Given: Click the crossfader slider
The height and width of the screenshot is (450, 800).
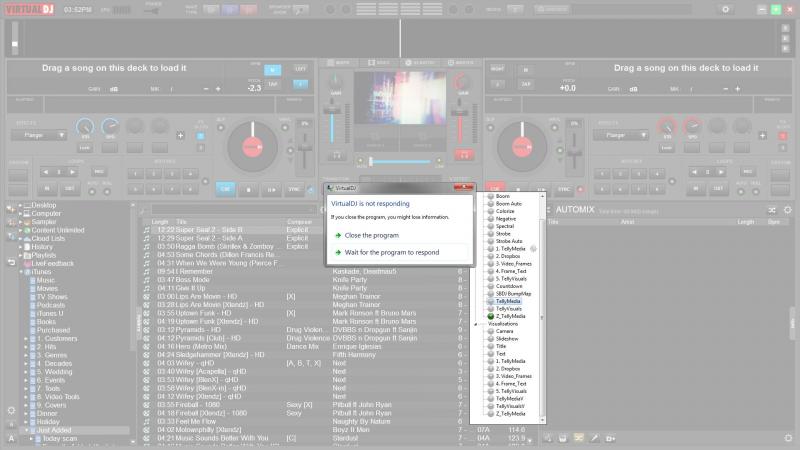Looking at the screenshot, I should pos(399,162).
